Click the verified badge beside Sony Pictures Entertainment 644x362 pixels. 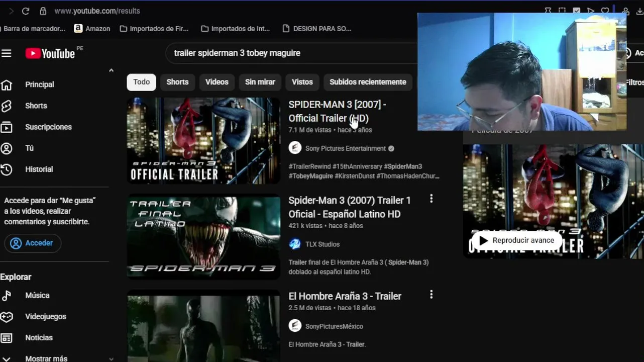(x=391, y=148)
